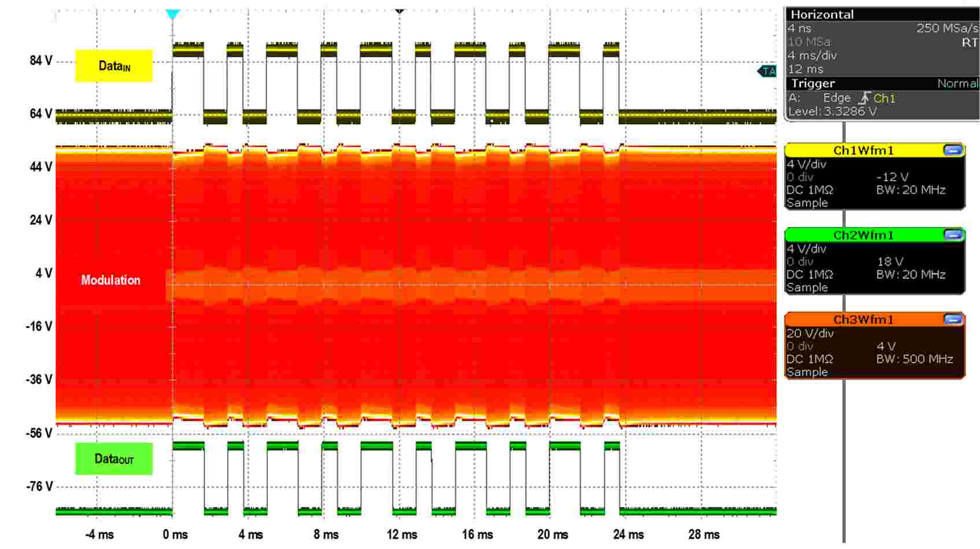The height and width of the screenshot is (549, 980).
Task: Click the trigger edge slope icon
Action: coord(864,98)
